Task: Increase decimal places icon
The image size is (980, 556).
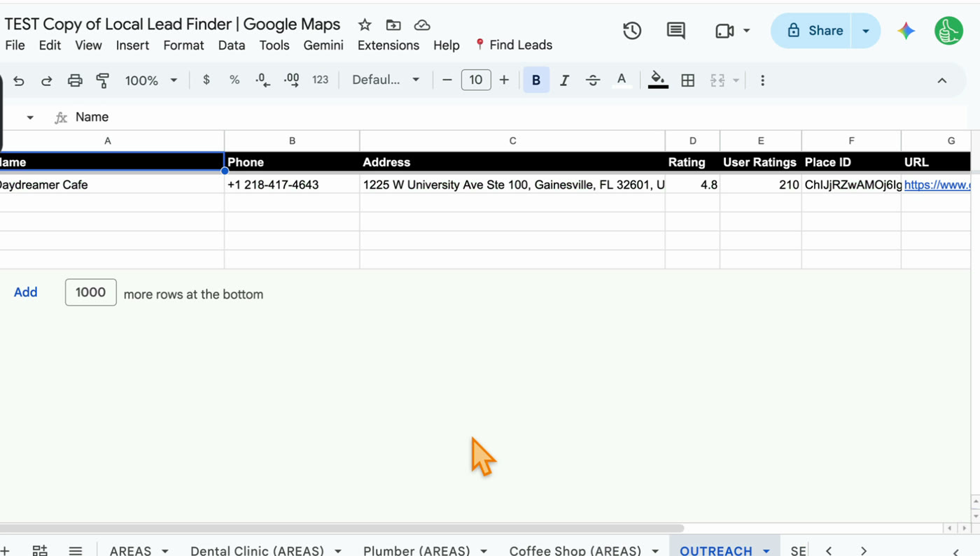Action: point(291,80)
